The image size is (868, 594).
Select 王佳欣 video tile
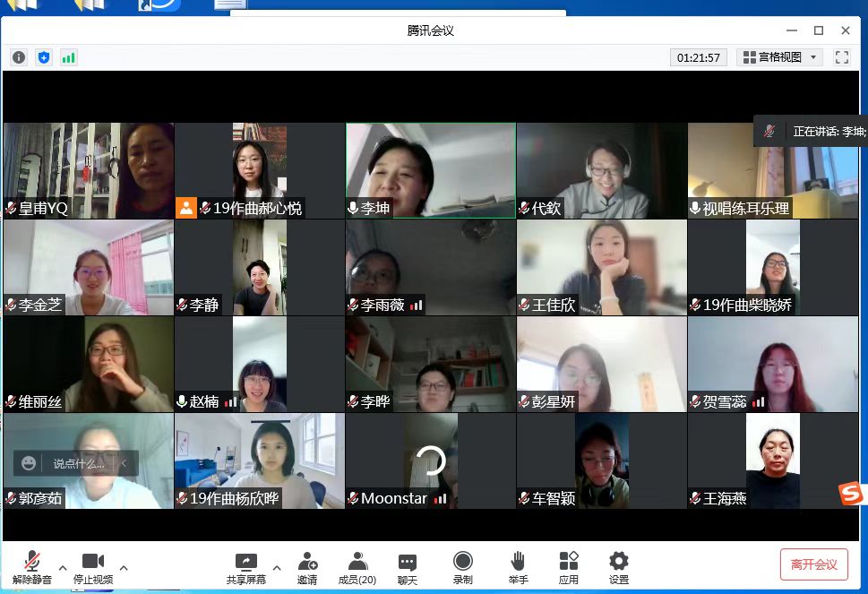pos(602,267)
